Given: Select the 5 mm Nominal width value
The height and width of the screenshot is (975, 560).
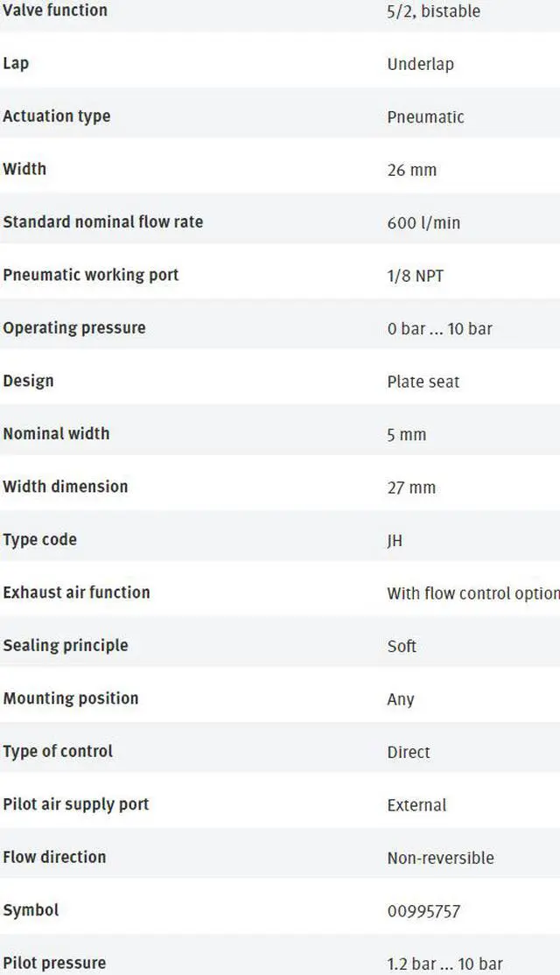Looking at the screenshot, I should coord(407,435).
